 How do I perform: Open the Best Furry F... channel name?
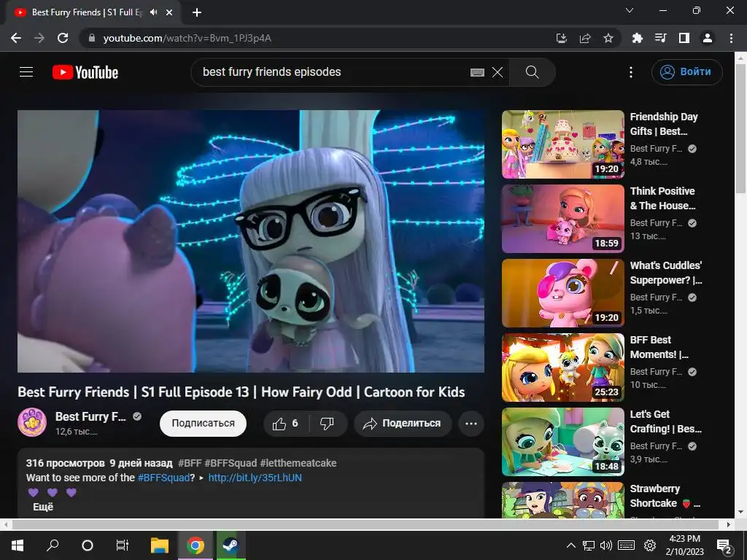(90, 416)
